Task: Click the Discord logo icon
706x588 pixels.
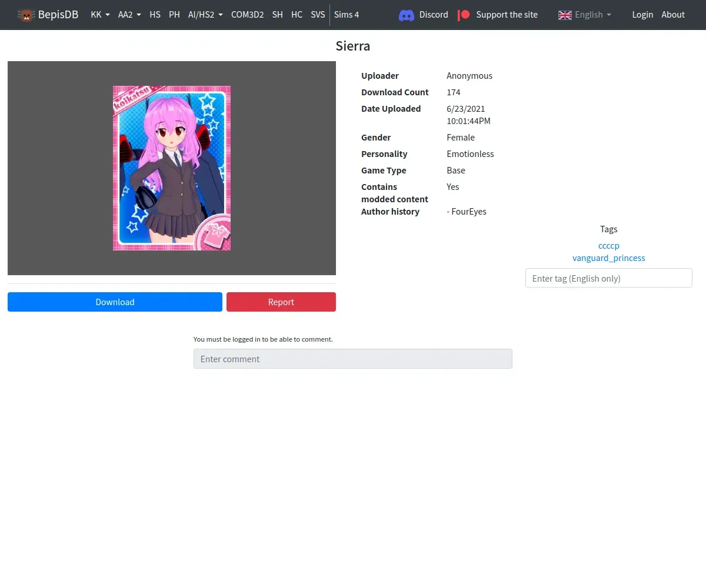Action: 407,15
